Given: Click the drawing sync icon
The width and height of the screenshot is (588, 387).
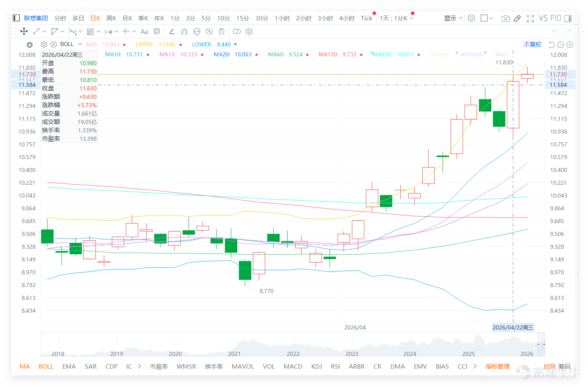Looking at the screenshot, I should (x=197, y=31).
